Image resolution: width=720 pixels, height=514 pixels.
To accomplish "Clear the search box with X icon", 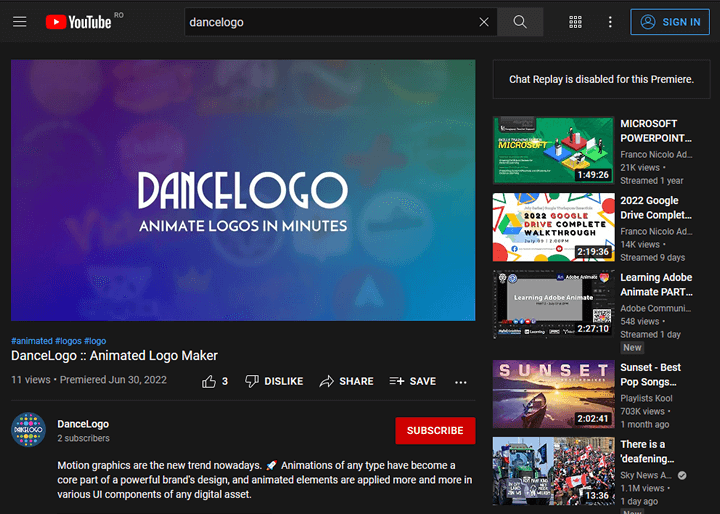I will coord(484,22).
